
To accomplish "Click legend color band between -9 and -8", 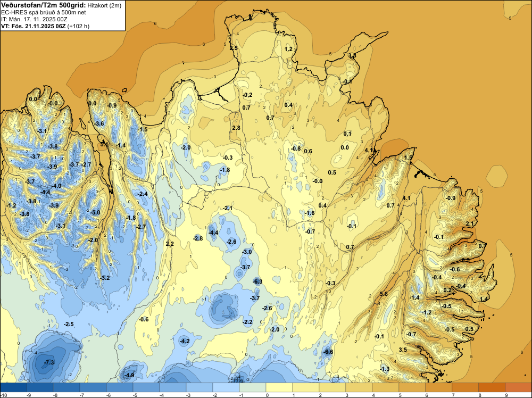I will [40, 387].
